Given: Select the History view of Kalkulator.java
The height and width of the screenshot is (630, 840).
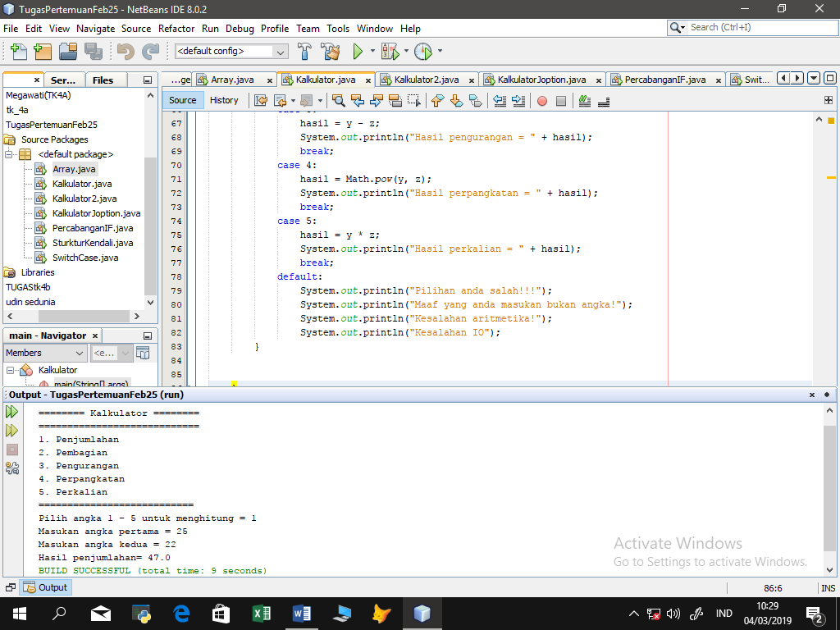Looking at the screenshot, I should (x=224, y=100).
